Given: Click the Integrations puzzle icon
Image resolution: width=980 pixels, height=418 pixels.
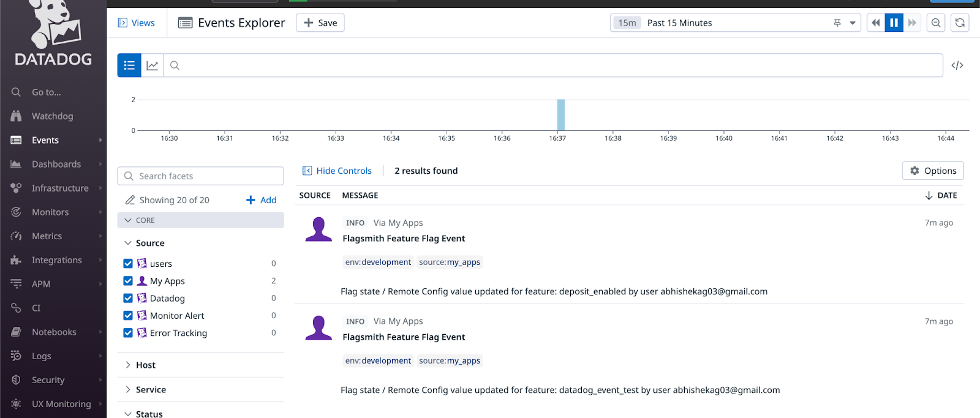Looking at the screenshot, I should [x=16, y=260].
